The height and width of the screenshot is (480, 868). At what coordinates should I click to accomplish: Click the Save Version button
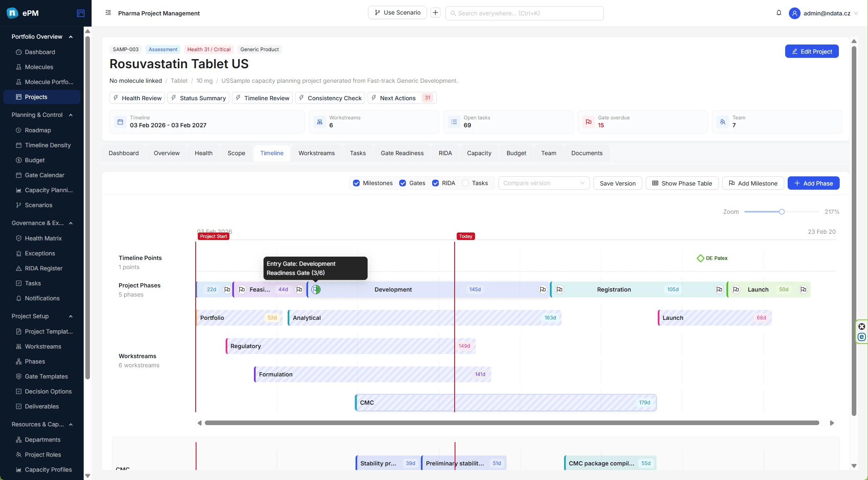617,183
